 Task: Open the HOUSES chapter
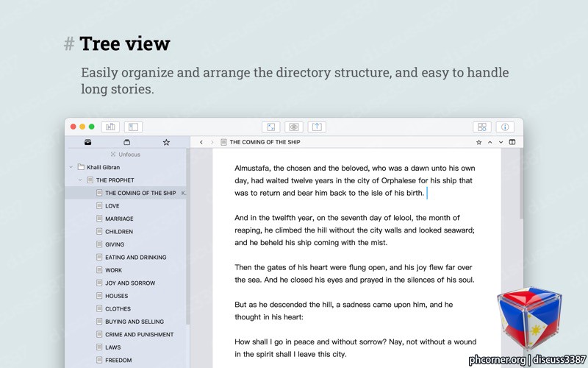116,296
